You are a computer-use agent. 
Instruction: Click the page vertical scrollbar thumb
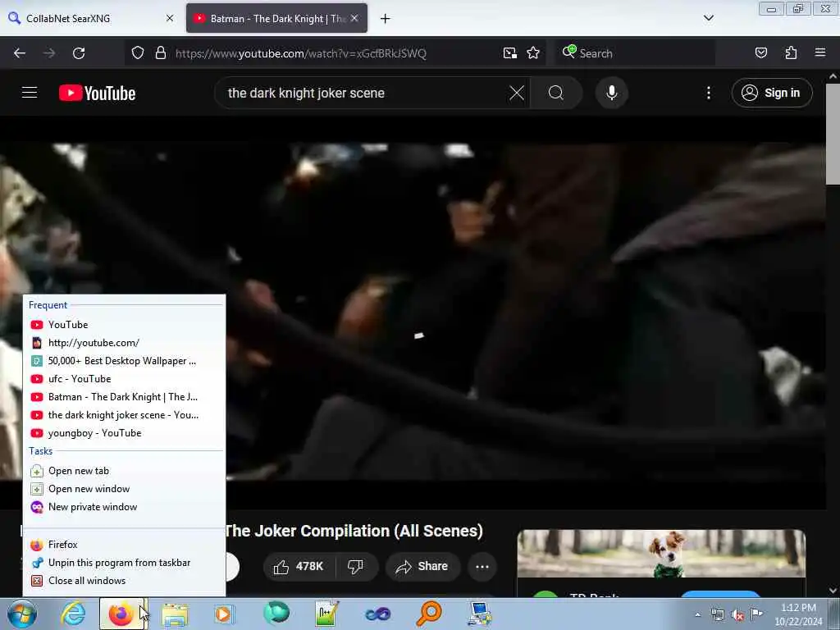pyautogui.click(x=833, y=134)
